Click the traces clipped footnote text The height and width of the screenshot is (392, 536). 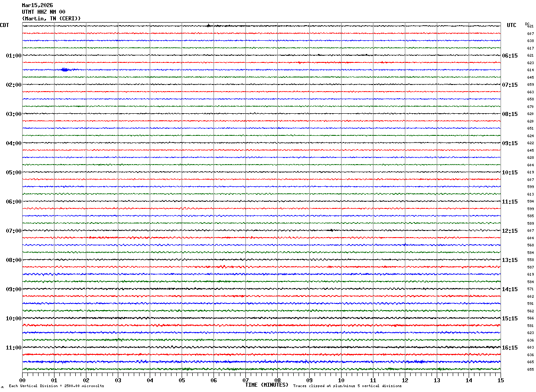[347, 386]
